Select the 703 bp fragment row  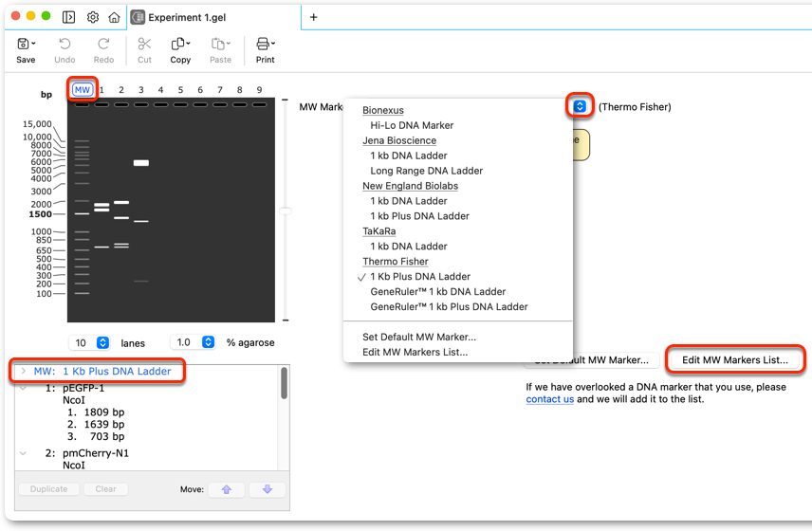96,436
